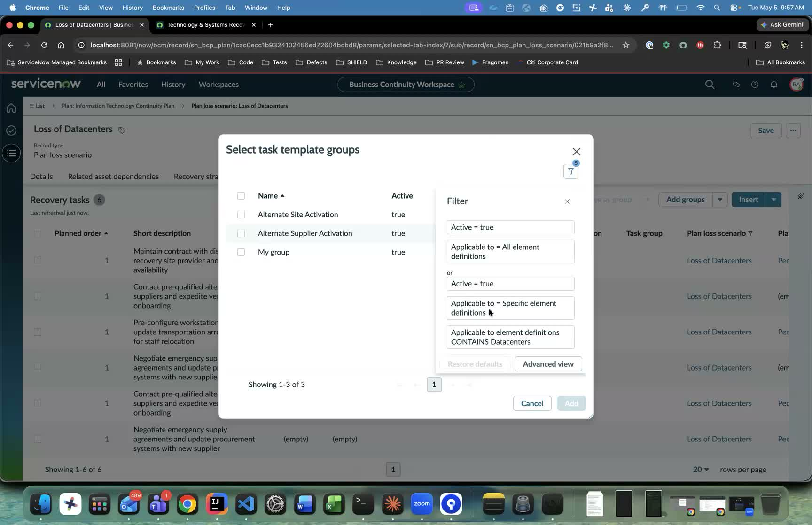Click the Insert button
This screenshot has height=525, width=812.
coord(749,200)
